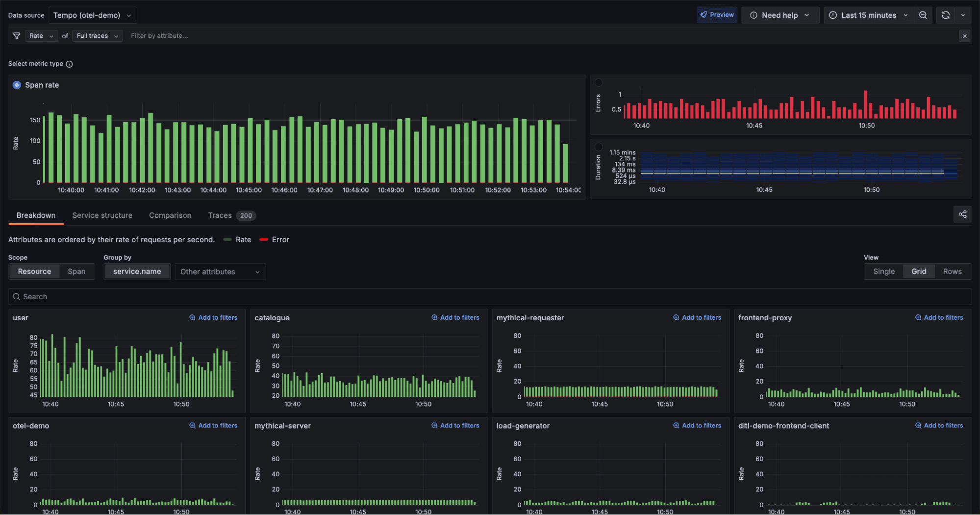
Task: Click the green Rate legend swatch
Action: (x=227, y=239)
